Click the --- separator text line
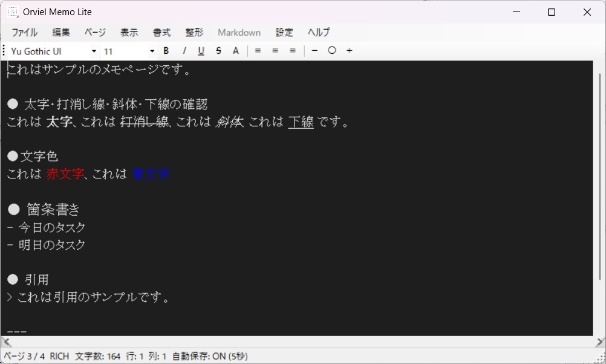Image resolution: width=606 pixels, height=364 pixels. pos(17,331)
